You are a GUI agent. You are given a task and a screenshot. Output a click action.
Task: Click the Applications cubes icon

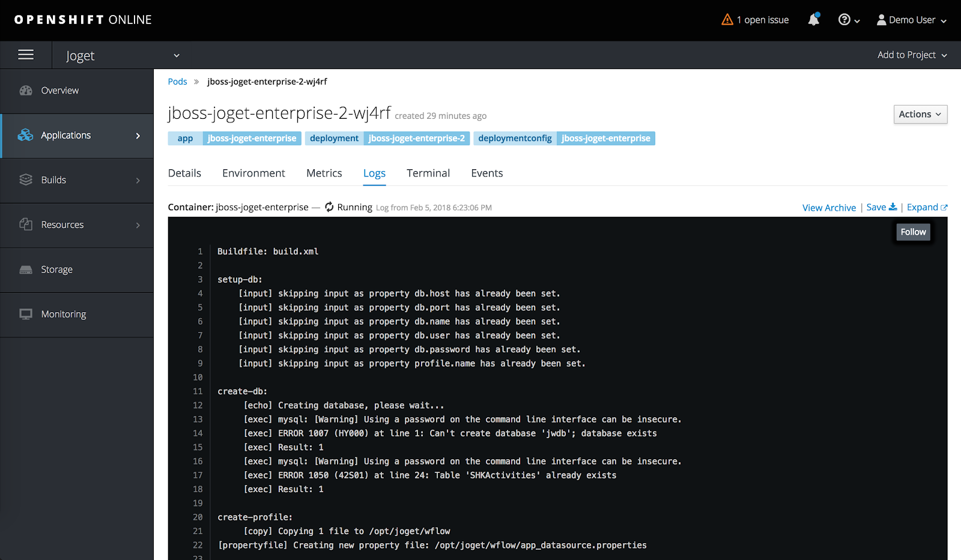25,135
